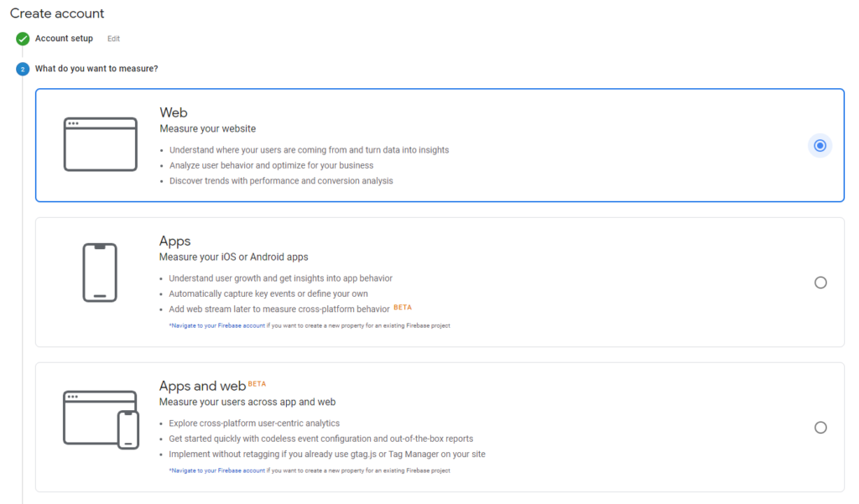The image size is (859, 504).
Task: Click the browser and phone combo icon
Action: point(101,419)
